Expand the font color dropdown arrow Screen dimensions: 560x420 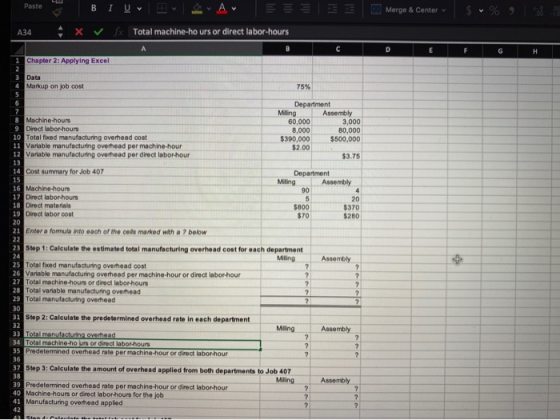234,9
